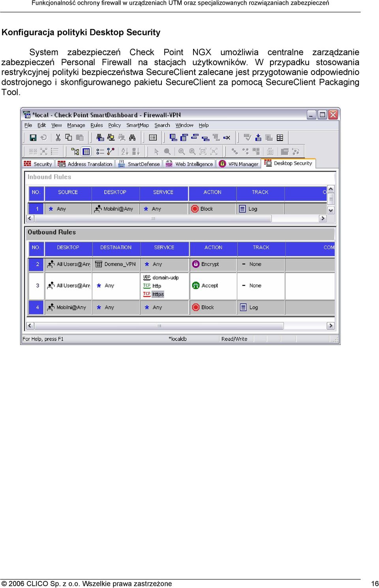Click the tree view icon in second toolbar
The image size is (379, 588).
(x=75, y=151)
